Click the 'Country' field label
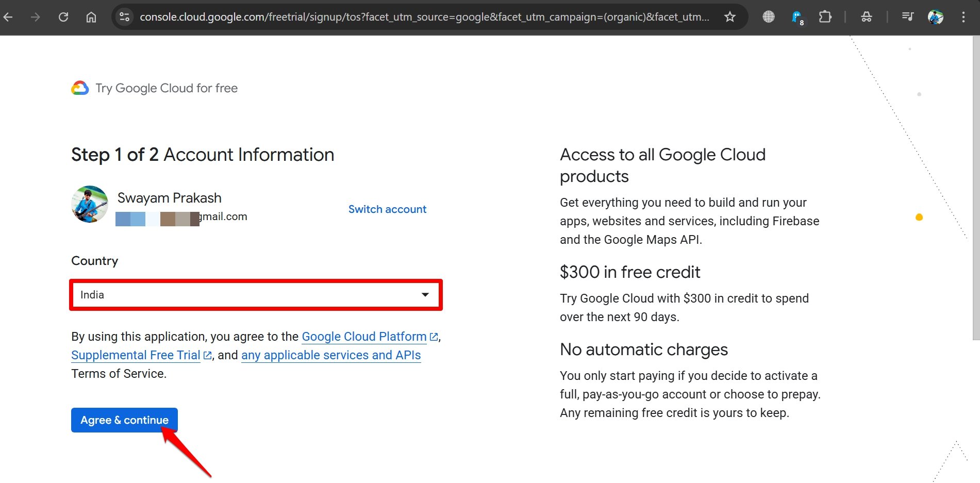Image resolution: width=980 pixels, height=483 pixels. pos(95,261)
